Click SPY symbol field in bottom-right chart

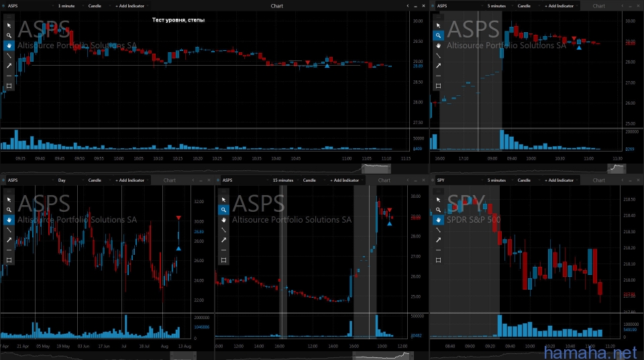click(x=459, y=180)
